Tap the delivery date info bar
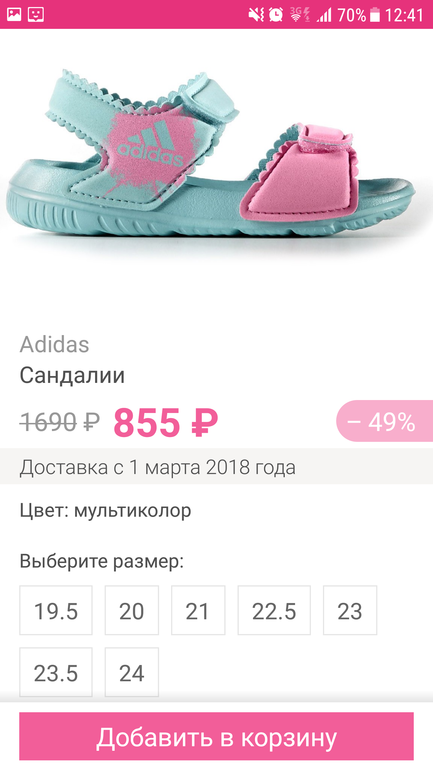Screen dimensions: 433x770 216,467
